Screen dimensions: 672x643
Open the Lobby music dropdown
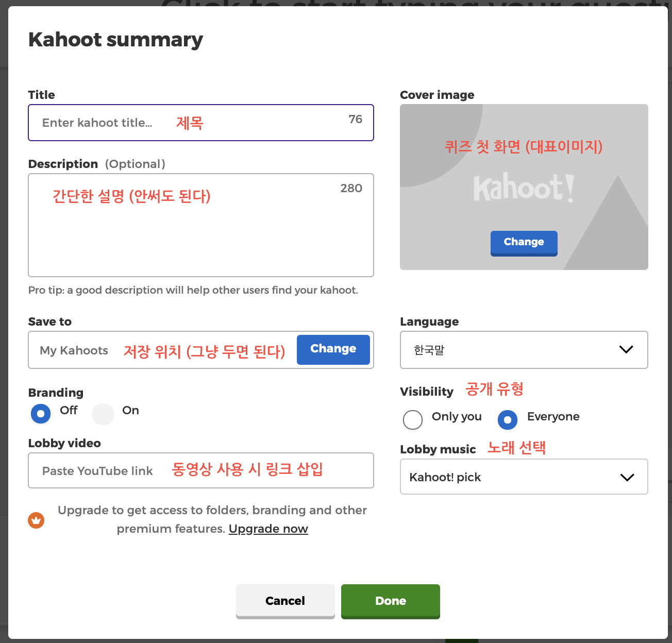524,477
